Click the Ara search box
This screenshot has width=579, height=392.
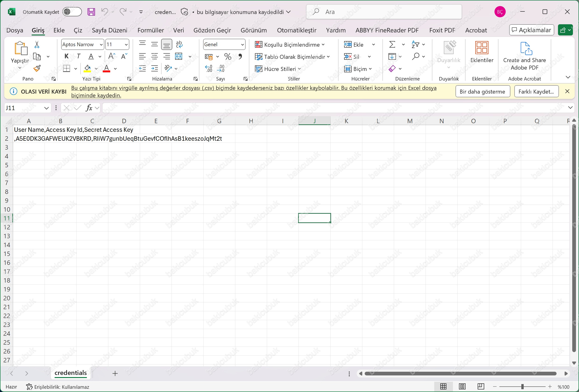[x=384, y=12]
